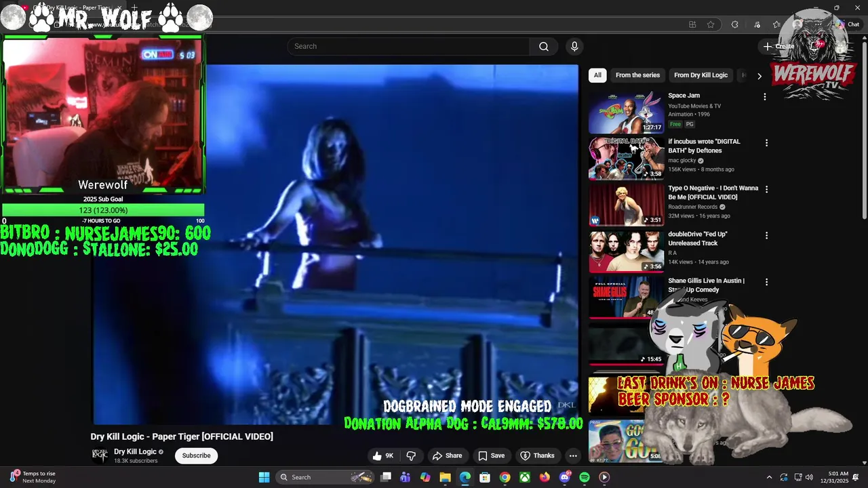Open Microsoft Teams from taskbar
The image size is (868, 488).
(406, 477)
